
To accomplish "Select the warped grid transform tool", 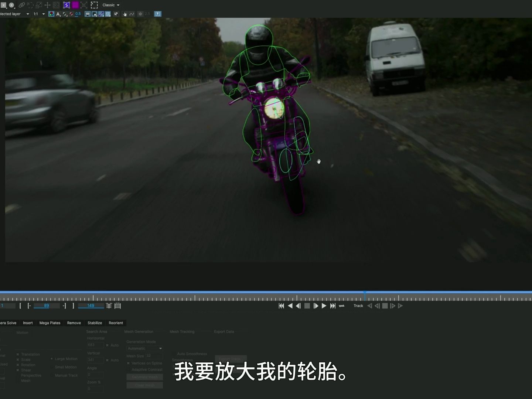I will (x=56, y=5).
